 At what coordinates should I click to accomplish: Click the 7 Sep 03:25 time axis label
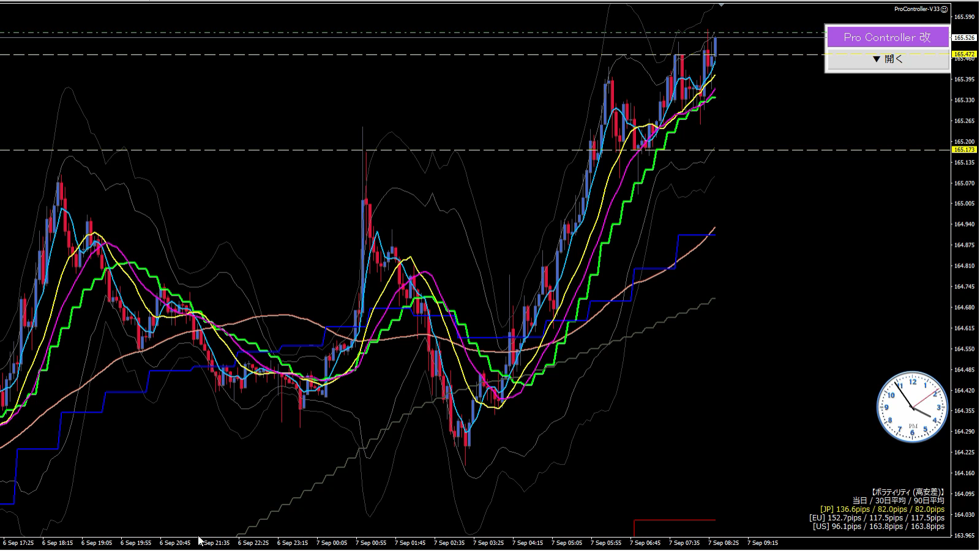click(488, 543)
